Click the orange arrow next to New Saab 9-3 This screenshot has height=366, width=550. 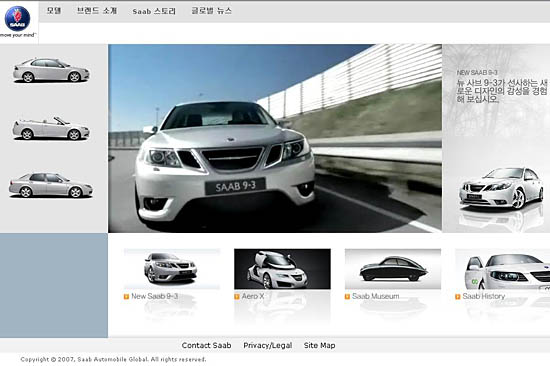coord(126,297)
